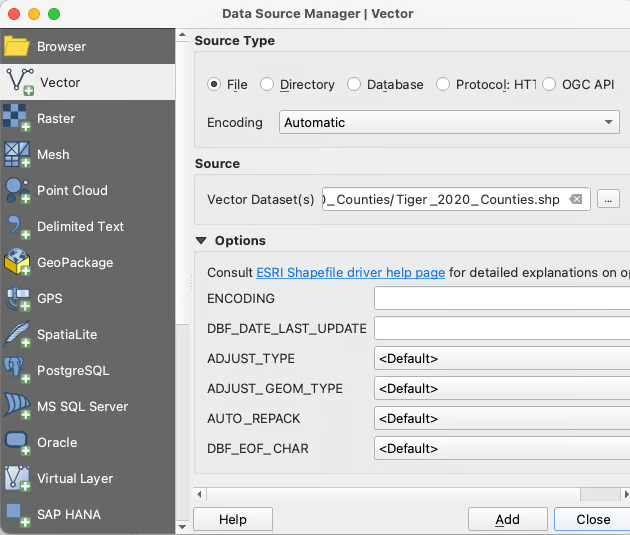
Task: Click the Point Cloud label
Action: tap(72, 190)
